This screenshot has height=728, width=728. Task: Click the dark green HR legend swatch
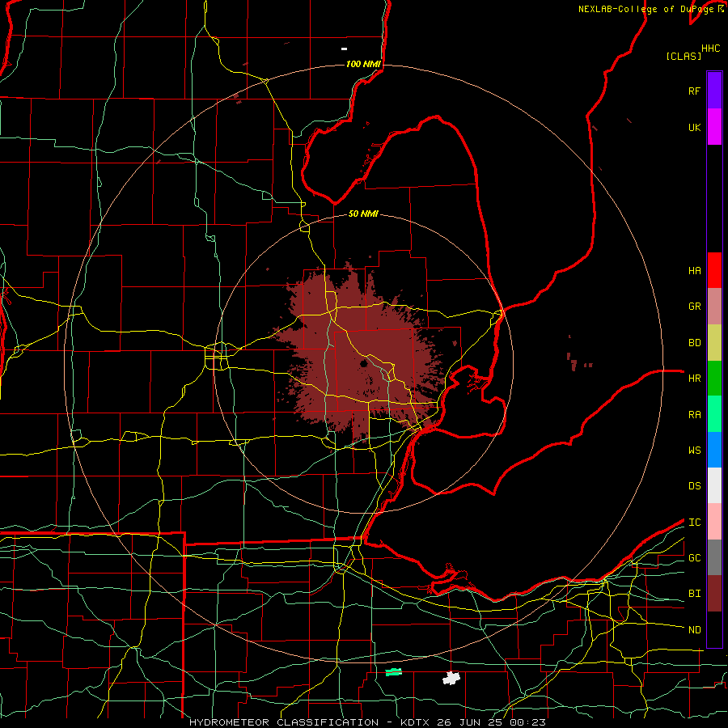point(714,379)
